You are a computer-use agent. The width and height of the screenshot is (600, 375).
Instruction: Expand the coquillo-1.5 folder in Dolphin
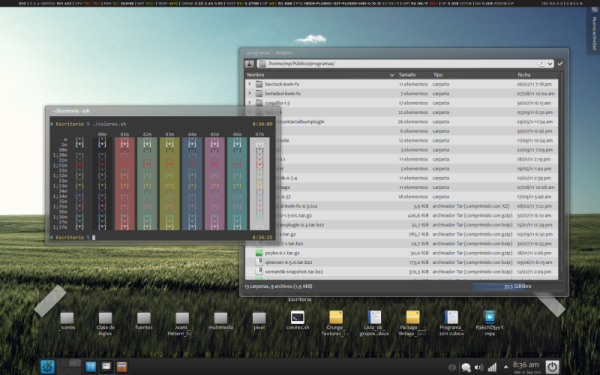(250, 103)
